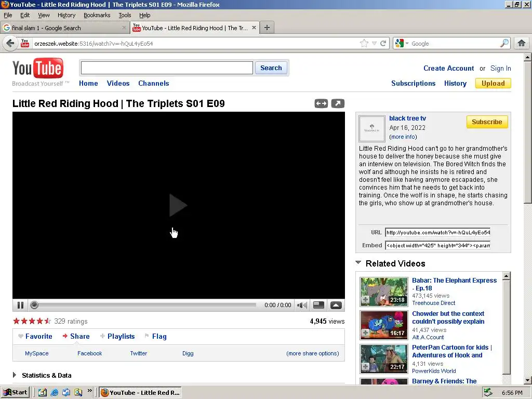Flag this video
This screenshot has height=399, width=532.
155,336
